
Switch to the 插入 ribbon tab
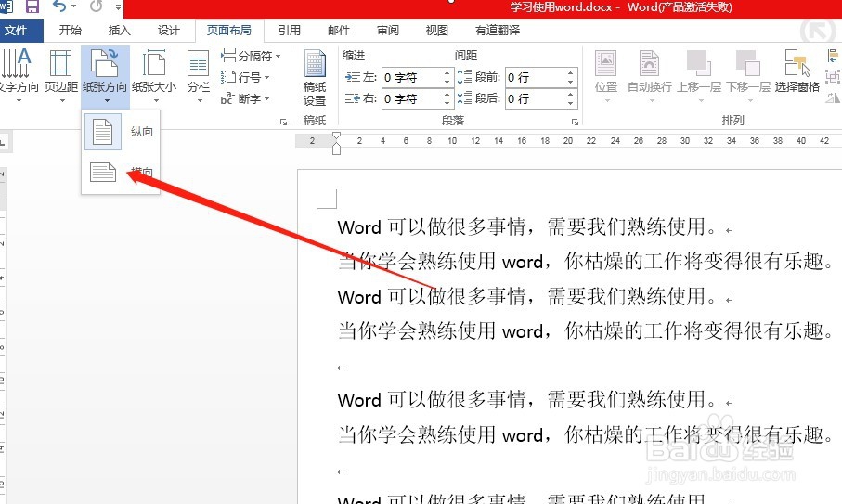[x=119, y=31]
